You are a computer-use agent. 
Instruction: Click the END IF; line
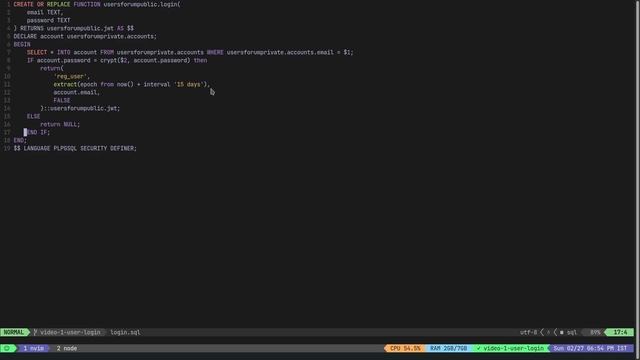pyautogui.click(x=37, y=132)
